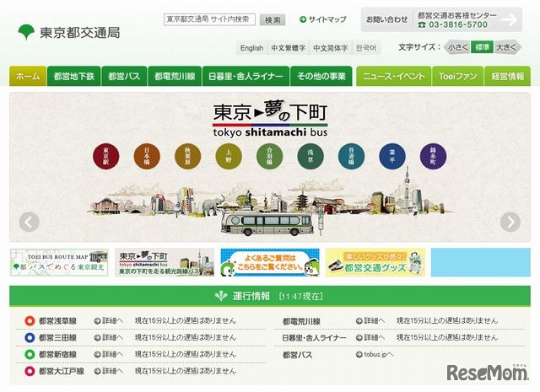The height and width of the screenshot is (392, 540).
Task: Open 詳細へ for 都電荒川線
Action: pos(370,320)
